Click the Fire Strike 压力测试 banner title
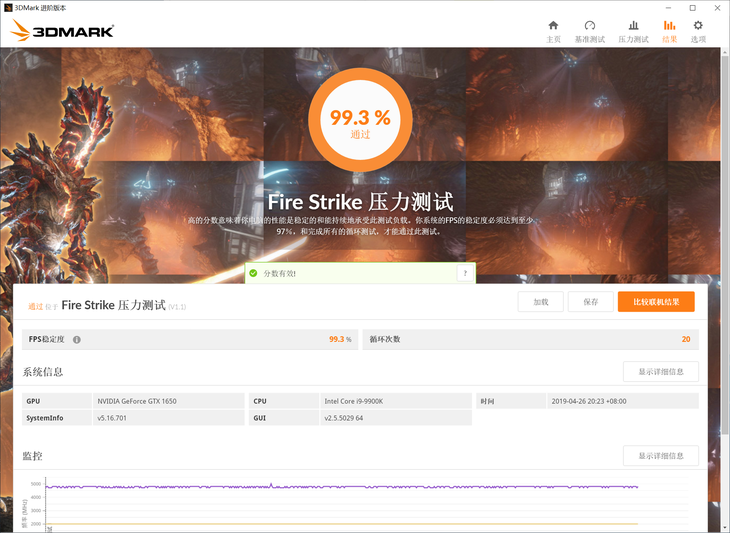Screen dimensions: 730x533 coord(360,202)
